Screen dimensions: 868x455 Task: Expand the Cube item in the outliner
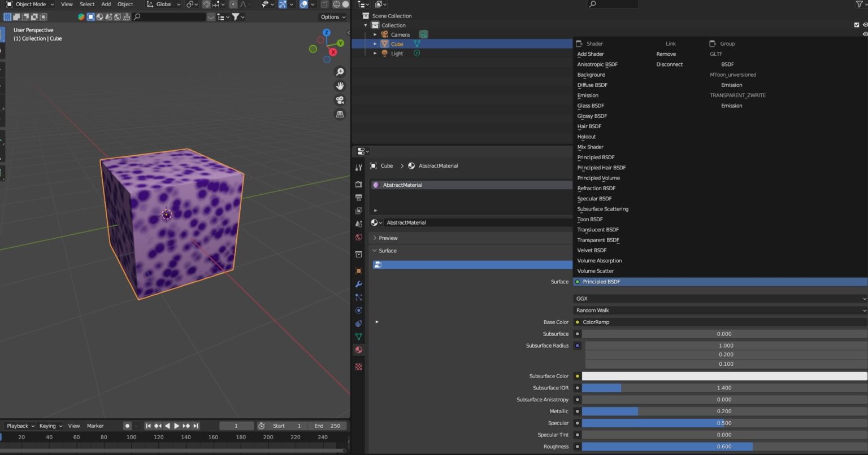click(375, 43)
